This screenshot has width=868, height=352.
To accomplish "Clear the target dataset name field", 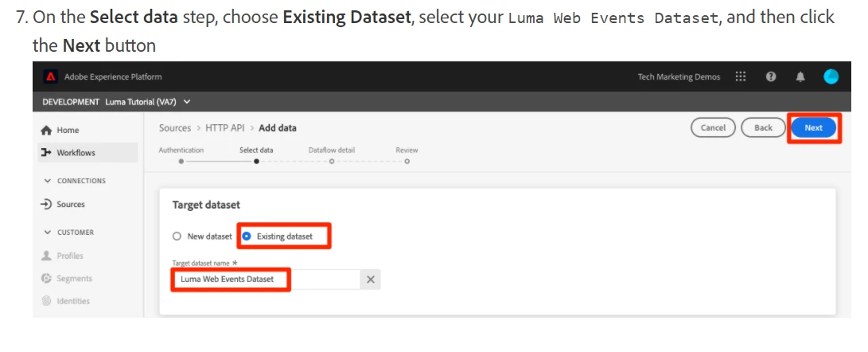I will tap(370, 280).
